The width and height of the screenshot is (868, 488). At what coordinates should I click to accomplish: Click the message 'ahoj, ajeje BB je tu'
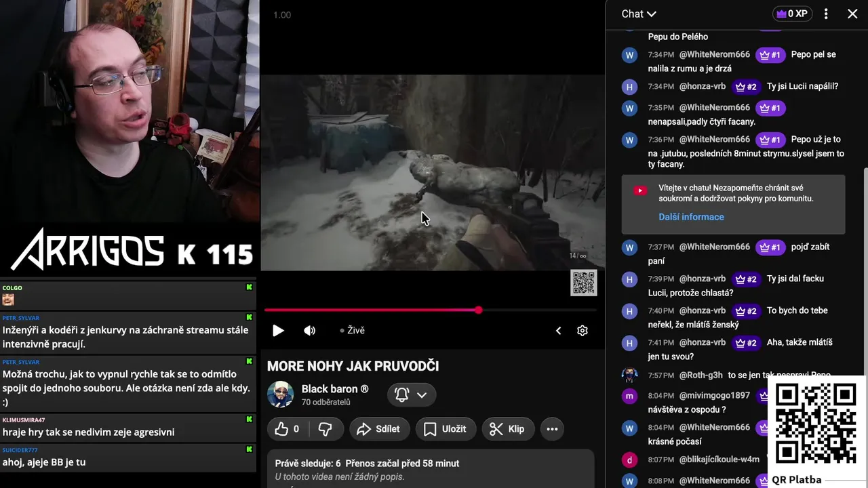(44, 462)
